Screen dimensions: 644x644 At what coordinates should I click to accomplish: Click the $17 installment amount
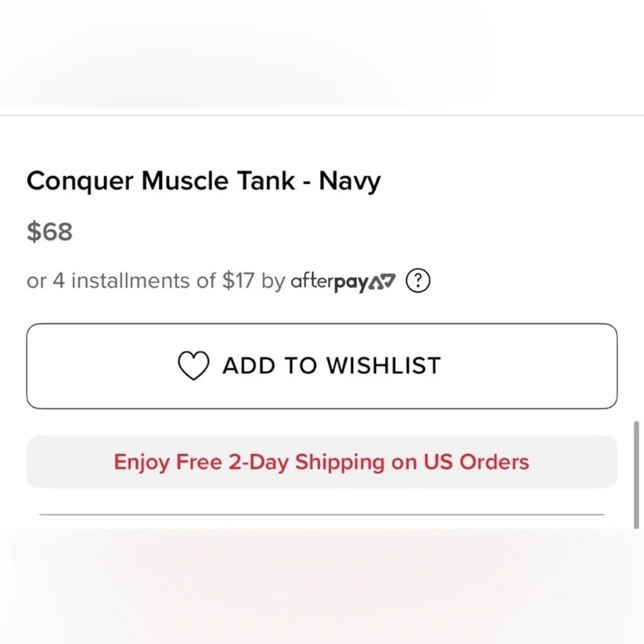pyautogui.click(x=238, y=281)
